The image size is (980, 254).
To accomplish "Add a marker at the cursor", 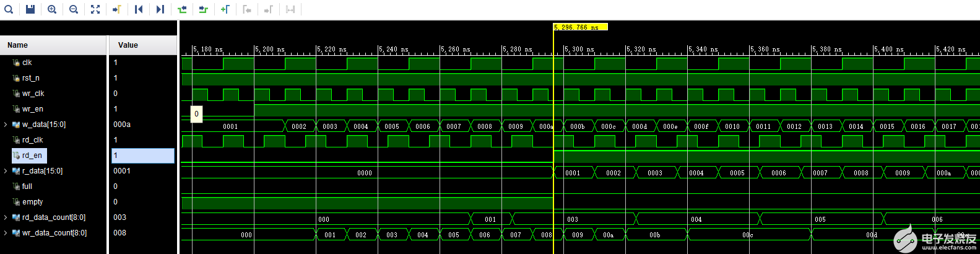I will pyautogui.click(x=225, y=9).
